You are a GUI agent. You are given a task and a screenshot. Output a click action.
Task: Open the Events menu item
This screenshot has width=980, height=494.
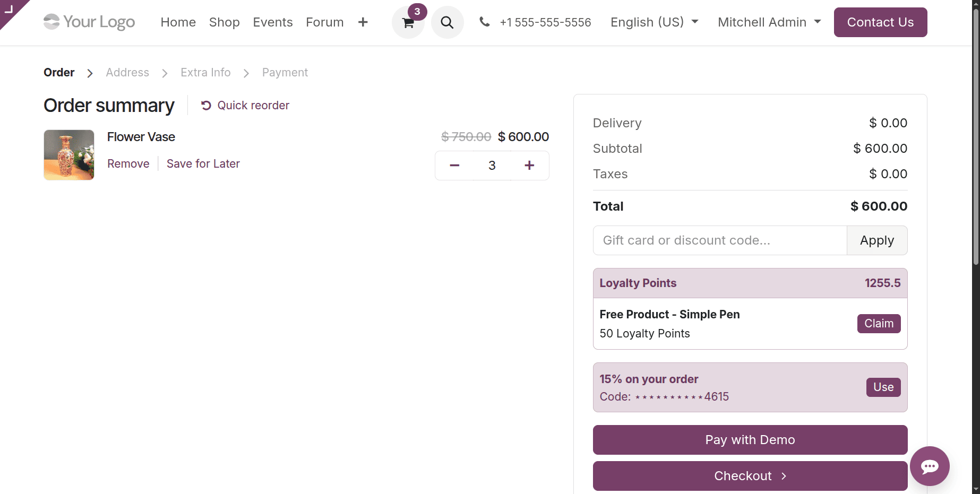[x=273, y=22]
